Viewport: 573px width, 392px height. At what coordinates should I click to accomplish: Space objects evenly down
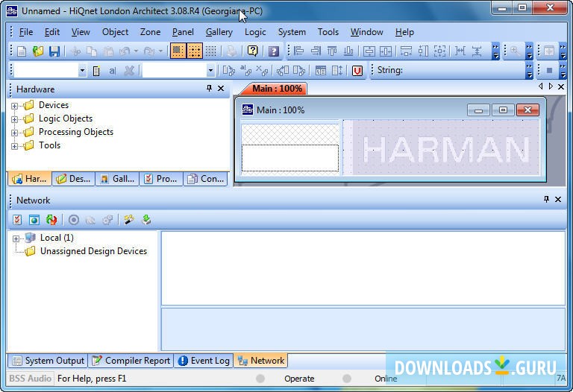[477, 51]
